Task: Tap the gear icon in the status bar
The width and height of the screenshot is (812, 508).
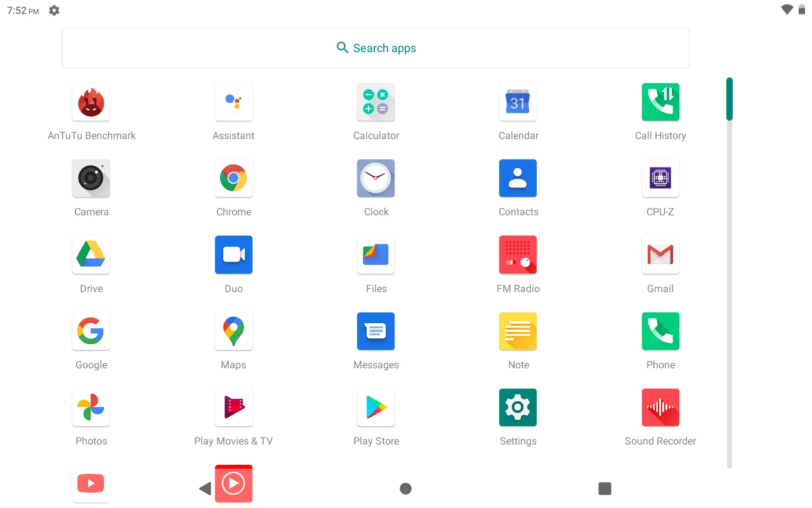Action: pyautogui.click(x=55, y=10)
